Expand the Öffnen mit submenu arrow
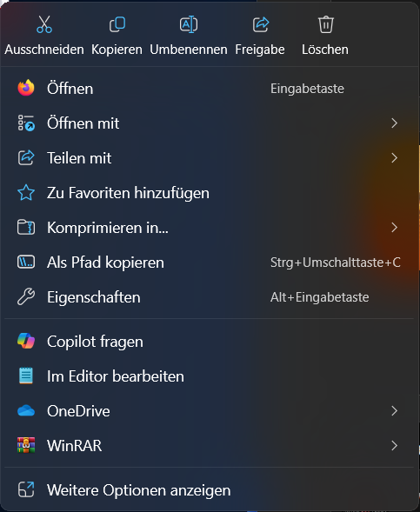This screenshot has height=512, width=420. (x=394, y=123)
